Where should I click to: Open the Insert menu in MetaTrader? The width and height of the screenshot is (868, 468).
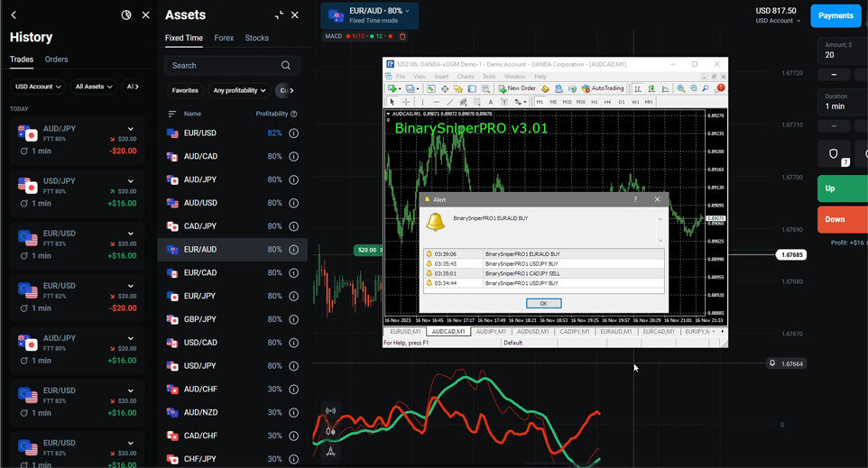pyautogui.click(x=441, y=77)
